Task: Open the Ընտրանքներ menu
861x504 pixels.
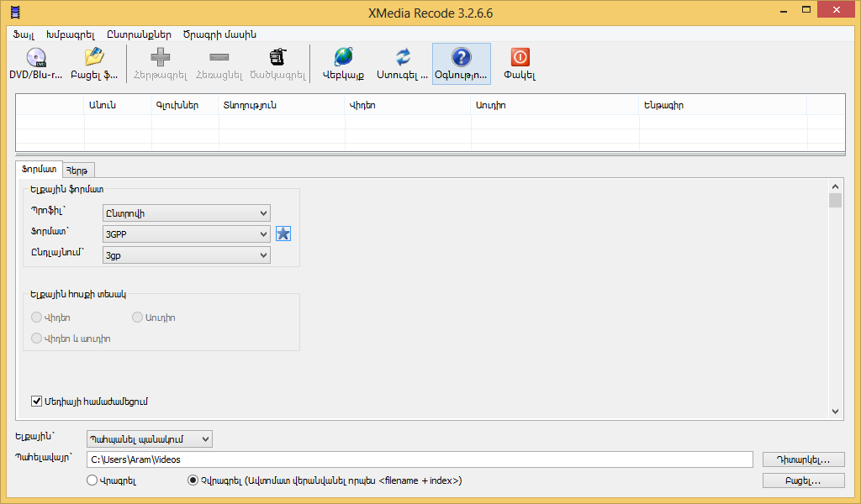Action: [139, 34]
